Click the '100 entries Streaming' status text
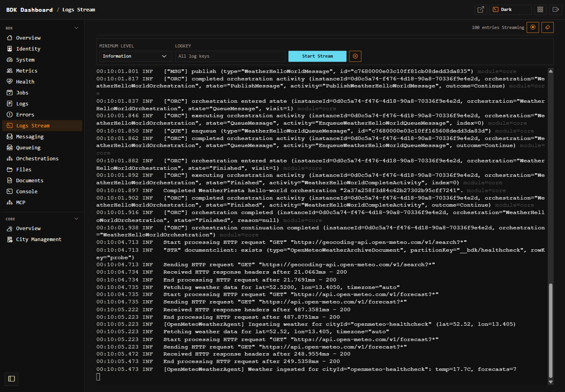This screenshot has height=392, width=565. click(498, 27)
